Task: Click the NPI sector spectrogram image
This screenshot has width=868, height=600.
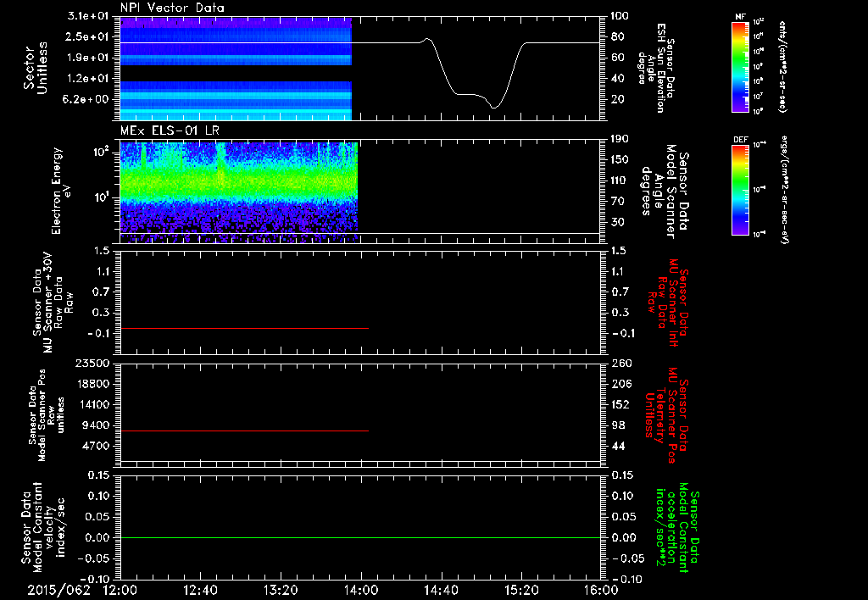Action: coord(236,69)
